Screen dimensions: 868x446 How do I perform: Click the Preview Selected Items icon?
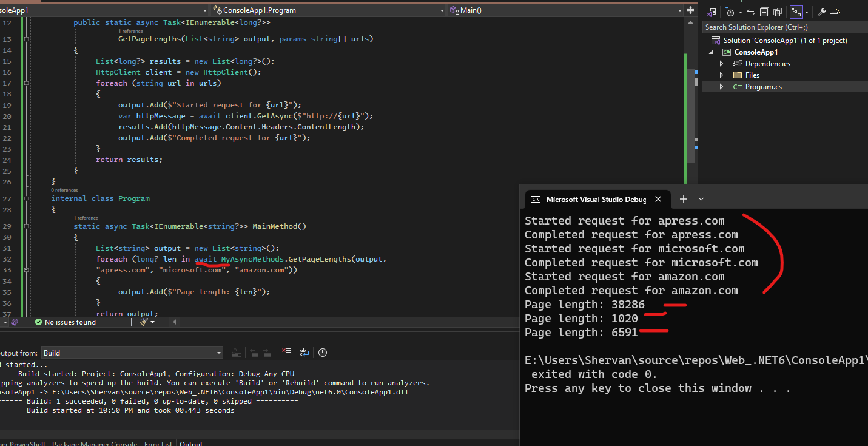coord(835,12)
